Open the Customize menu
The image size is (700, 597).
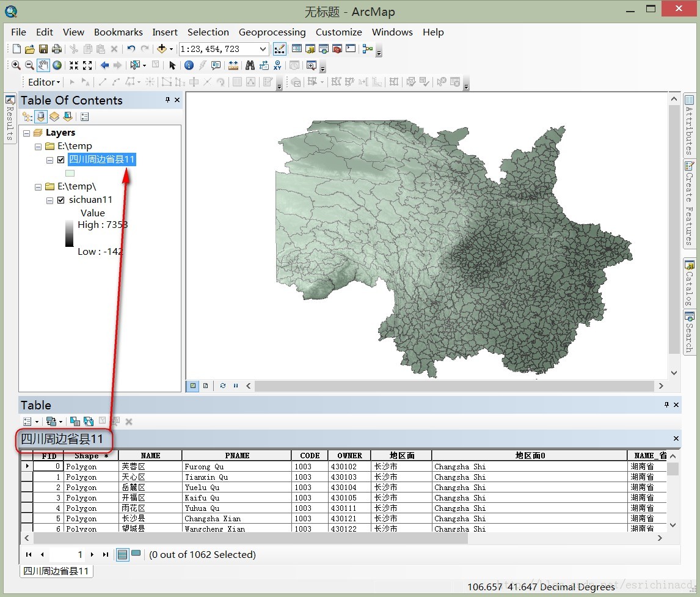tap(339, 32)
